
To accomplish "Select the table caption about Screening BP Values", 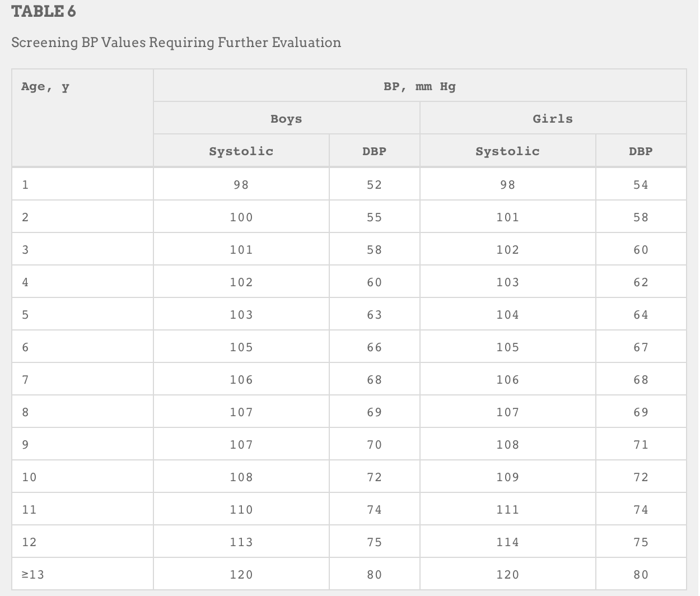I will (176, 43).
